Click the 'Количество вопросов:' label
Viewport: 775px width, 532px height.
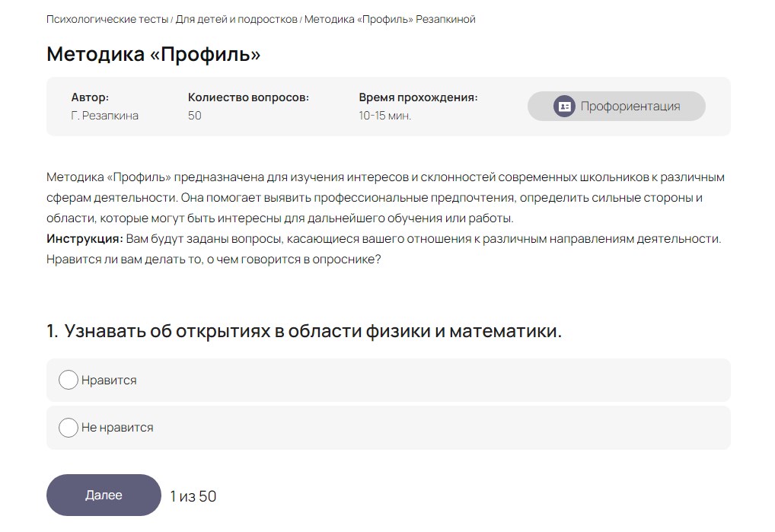(x=248, y=97)
